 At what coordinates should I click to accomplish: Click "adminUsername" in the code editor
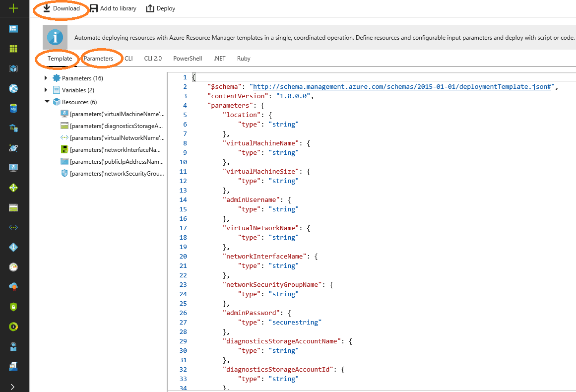click(x=251, y=200)
